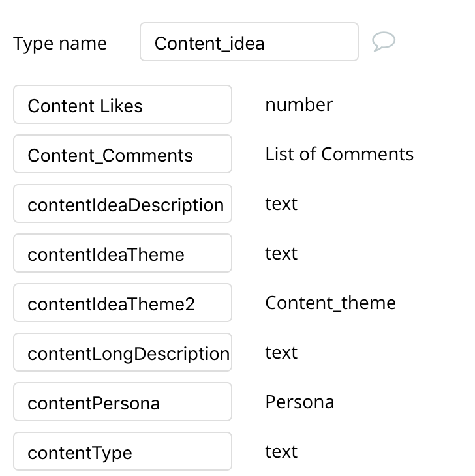Click the contentIdeaDescription field name box

123,204
